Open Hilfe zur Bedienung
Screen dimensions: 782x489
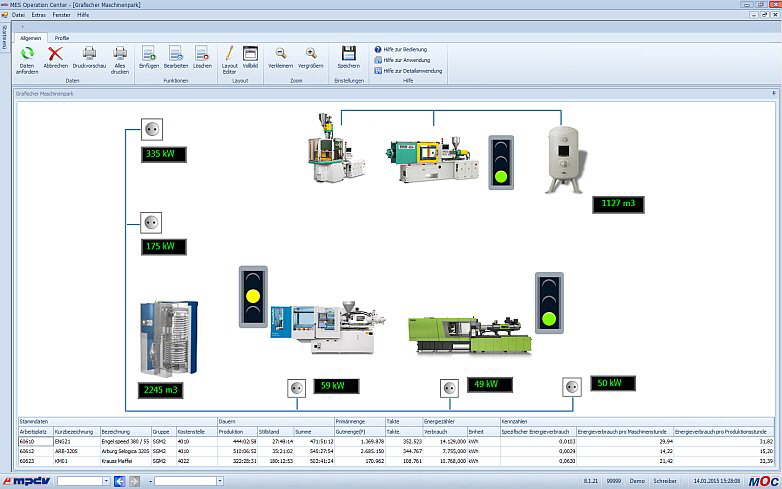[401, 49]
